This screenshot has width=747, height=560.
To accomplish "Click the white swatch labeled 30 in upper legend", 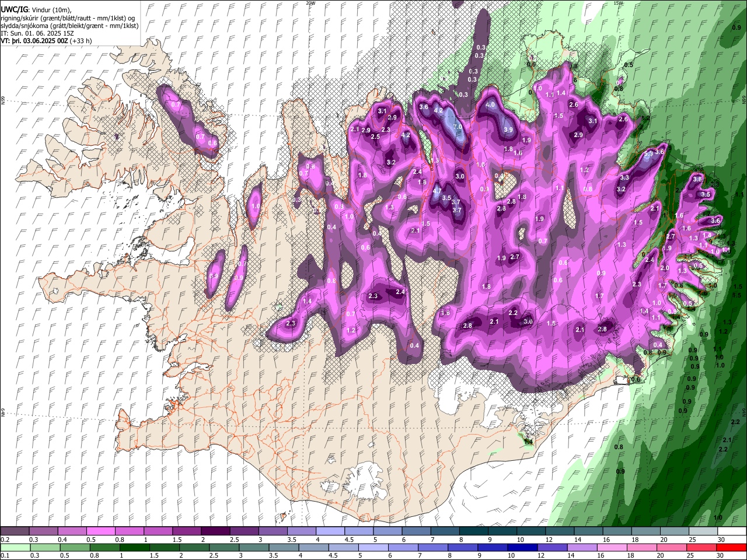I will click(x=731, y=531).
